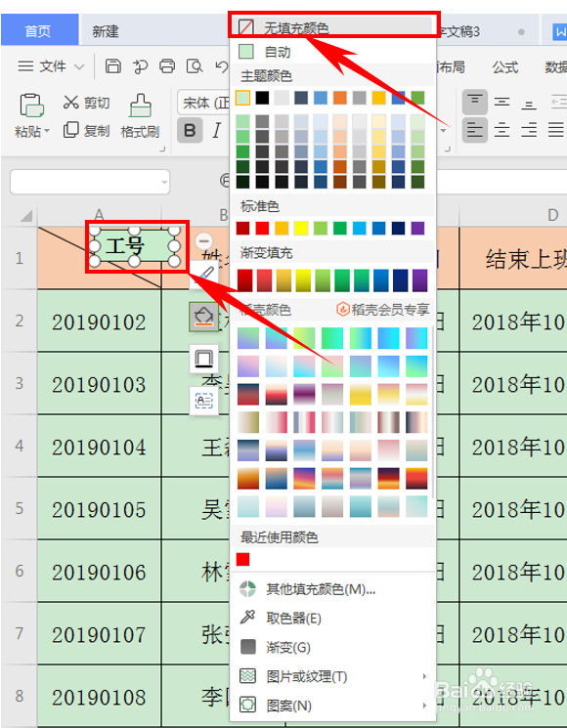567x728 pixels.
Task: Select the light blue standard color swatch
Action: tap(360, 228)
